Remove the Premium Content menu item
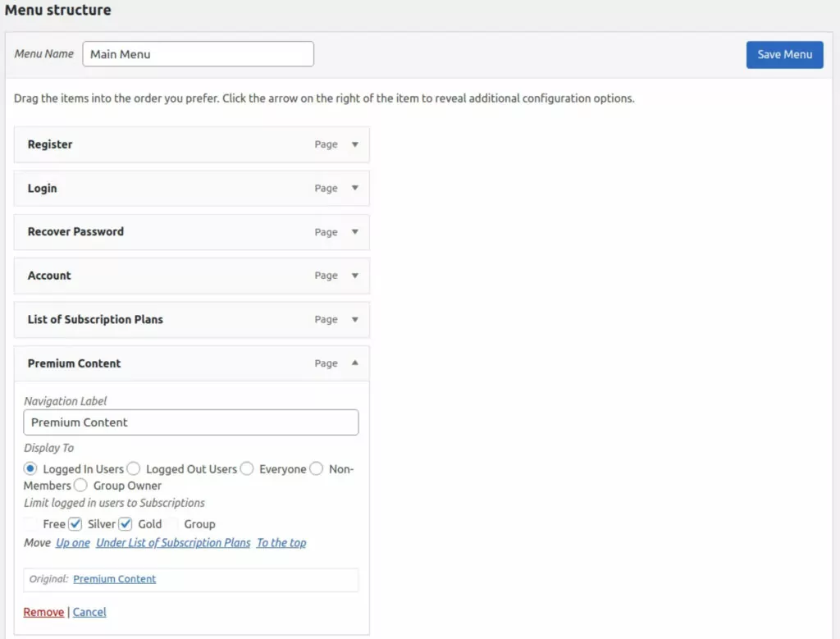This screenshot has height=639, width=840. coord(43,612)
